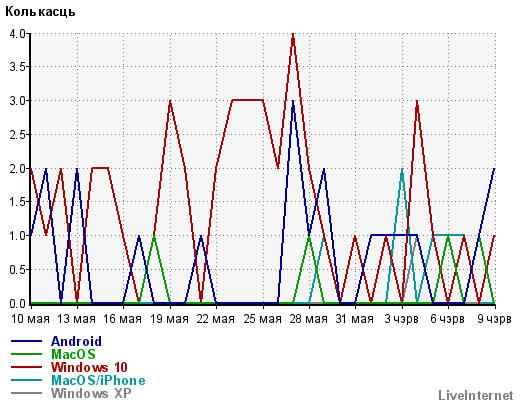
Task: Click the teal MacOS/iPhone legend swatch
Action: pyautogui.click(x=26, y=380)
